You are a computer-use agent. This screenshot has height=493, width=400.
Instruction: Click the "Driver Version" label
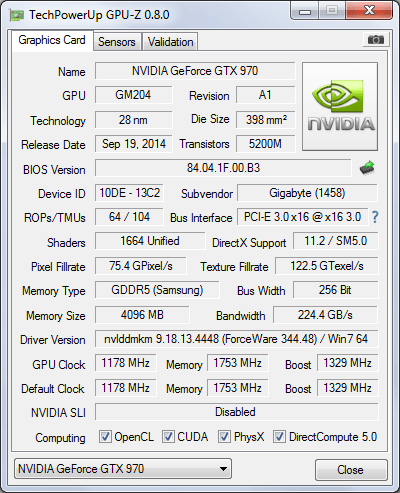pyautogui.click(x=53, y=340)
